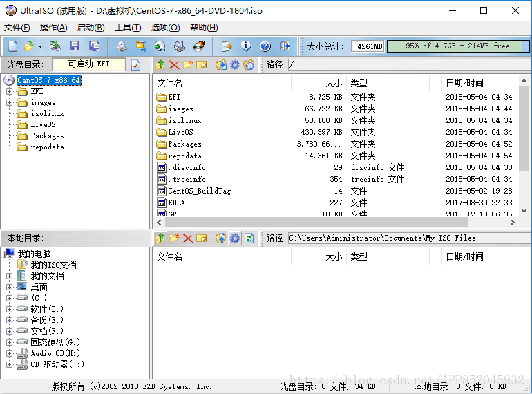Expand the 备份(E:) drive node
Image resolution: width=532 pixels, height=394 pixels.
coord(9,320)
